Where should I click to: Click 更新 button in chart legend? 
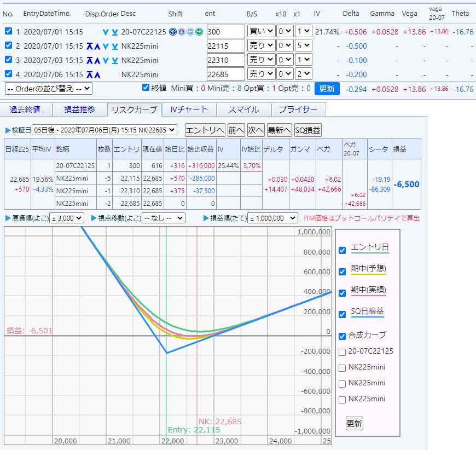point(355,423)
